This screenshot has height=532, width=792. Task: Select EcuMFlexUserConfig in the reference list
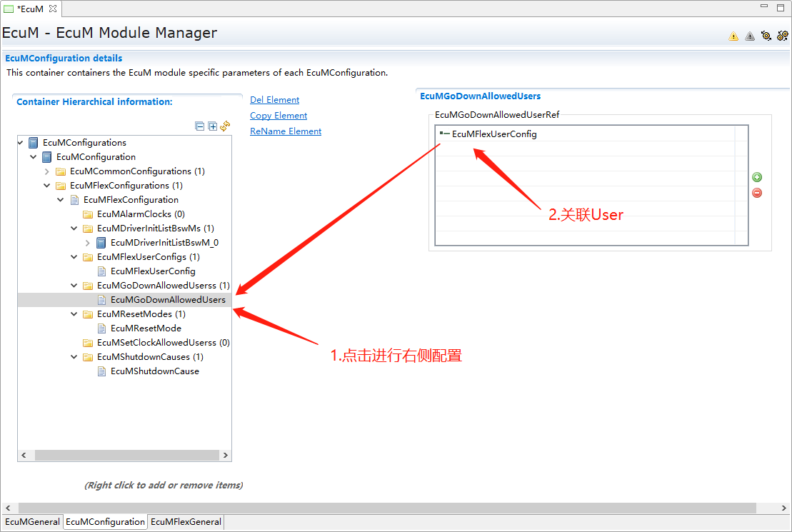(x=493, y=134)
